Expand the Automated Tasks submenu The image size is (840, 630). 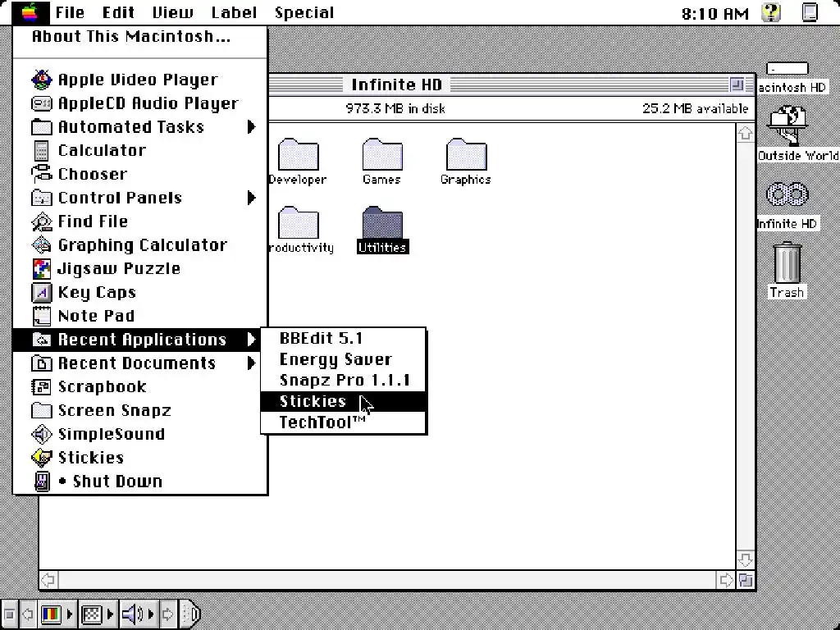coord(139,126)
